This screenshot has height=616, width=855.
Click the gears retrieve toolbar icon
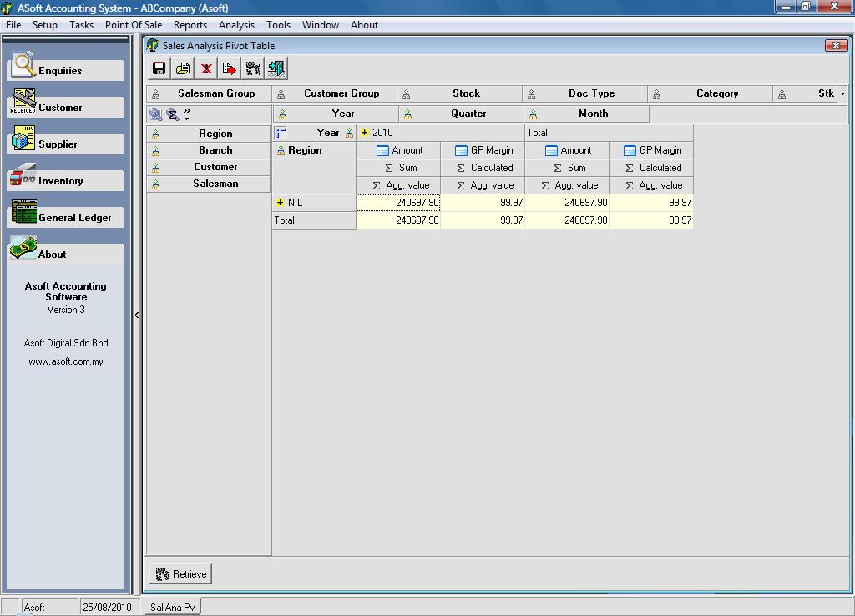tap(253, 68)
